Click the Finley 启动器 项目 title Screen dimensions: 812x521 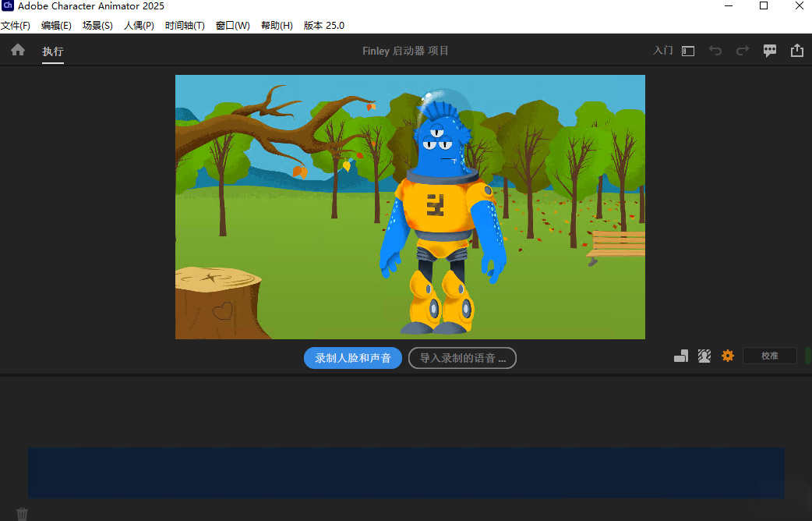(x=405, y=51)
